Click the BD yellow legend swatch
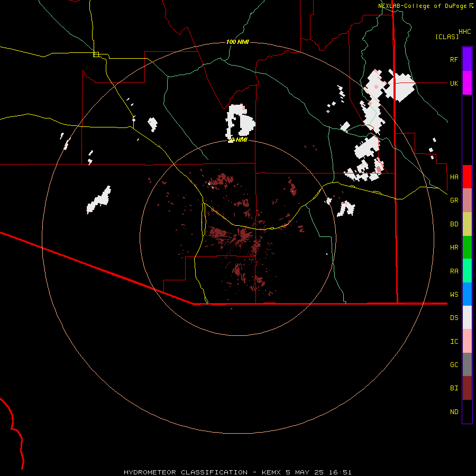Image resolution: width=476 pixels, height=476 pixels. [467, 224]
